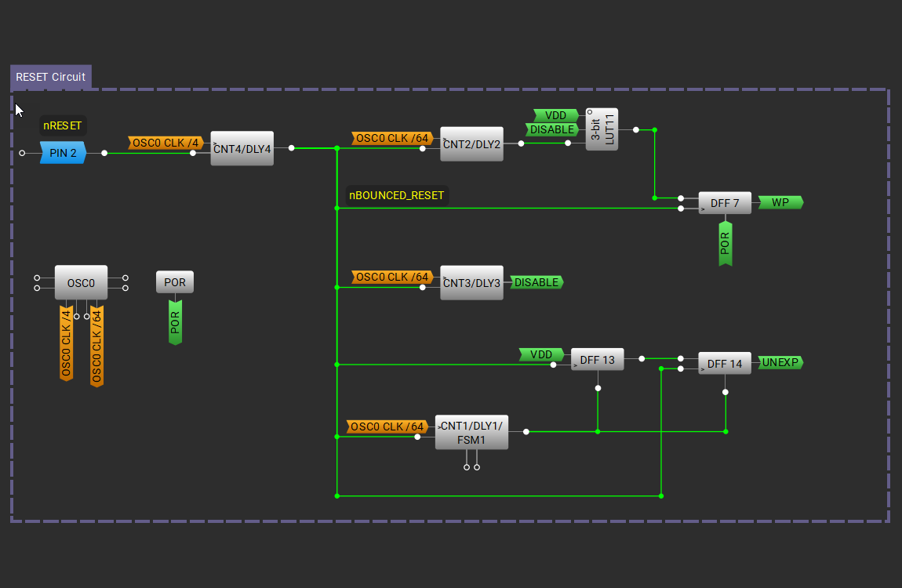Select the nBOUNCED_RESET net label
Screen dimensions: 902x588
pyautogui.click(x=397, y=195)
